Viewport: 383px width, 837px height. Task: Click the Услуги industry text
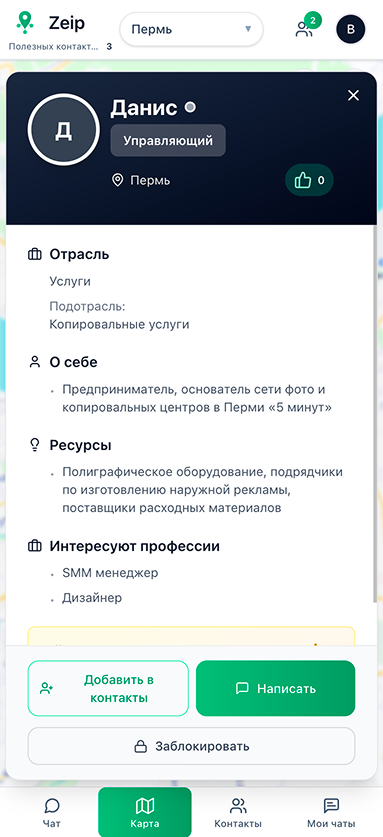click(70, 282)
